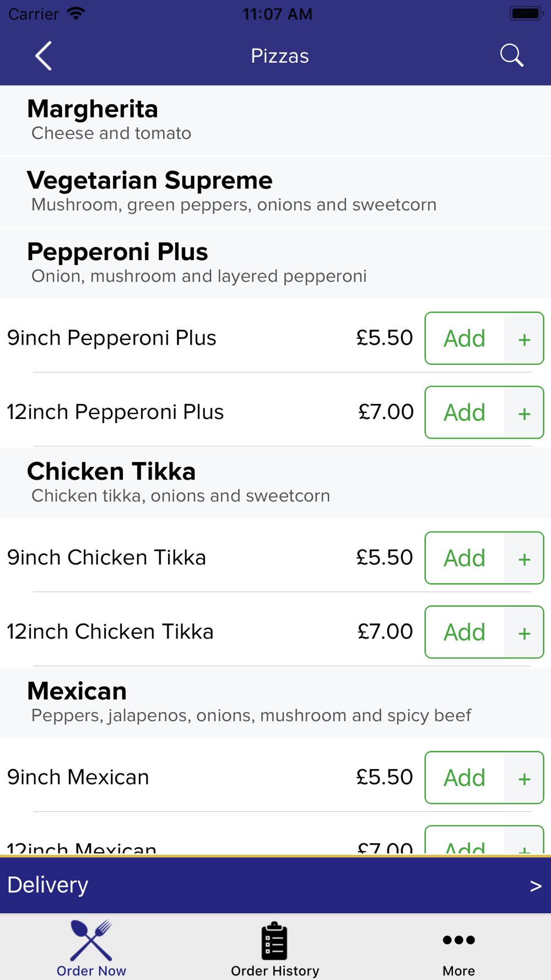This screenshot has width=551, height=980.
Task: Tap plus icon for 9inch Mexican
Action: click(x=524, y=778)
